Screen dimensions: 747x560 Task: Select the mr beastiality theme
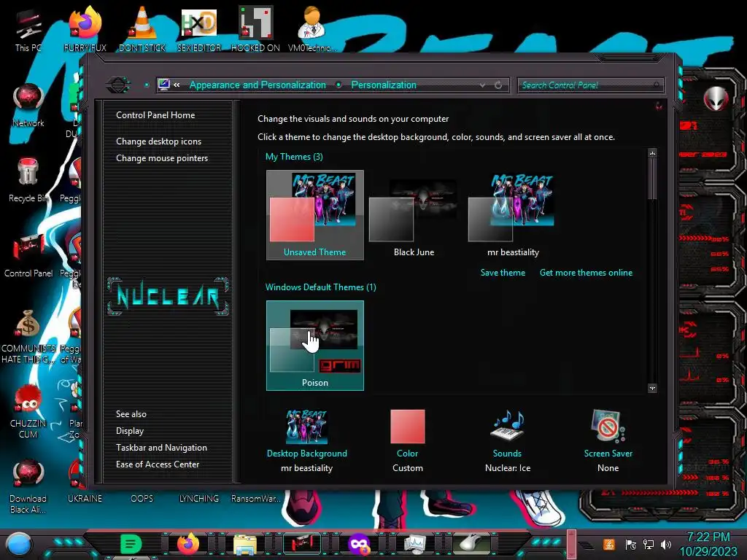click(x=513, y=215)
